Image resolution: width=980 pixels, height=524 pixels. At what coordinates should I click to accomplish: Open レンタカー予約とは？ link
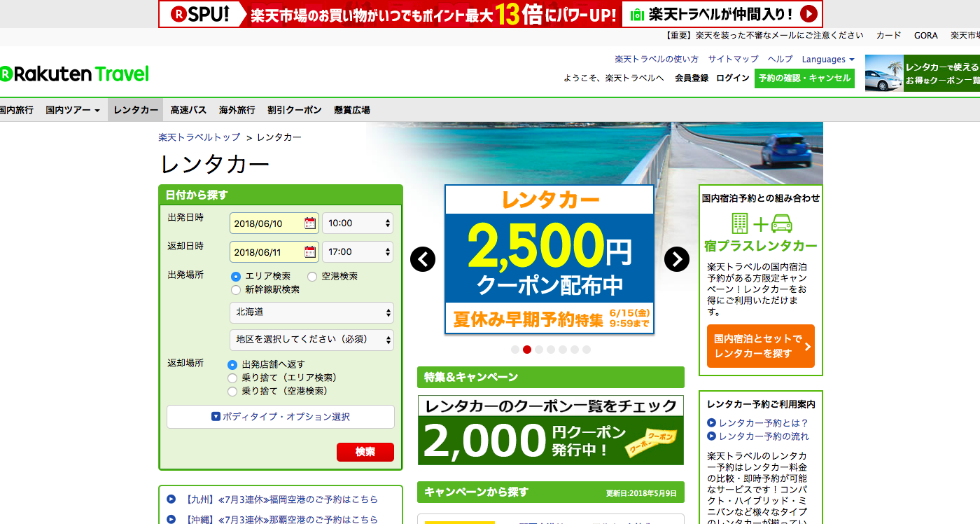point(764,423)
